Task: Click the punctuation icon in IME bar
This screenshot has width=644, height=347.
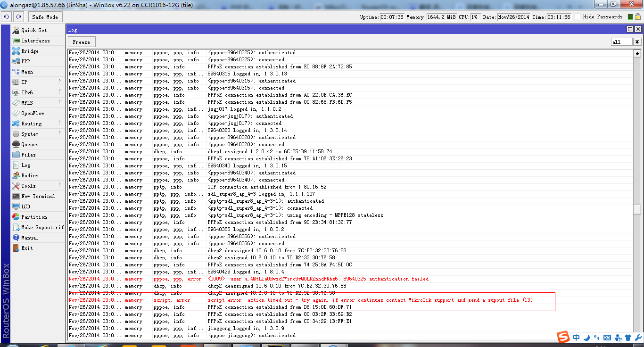Action: click(x=596, y=338)
